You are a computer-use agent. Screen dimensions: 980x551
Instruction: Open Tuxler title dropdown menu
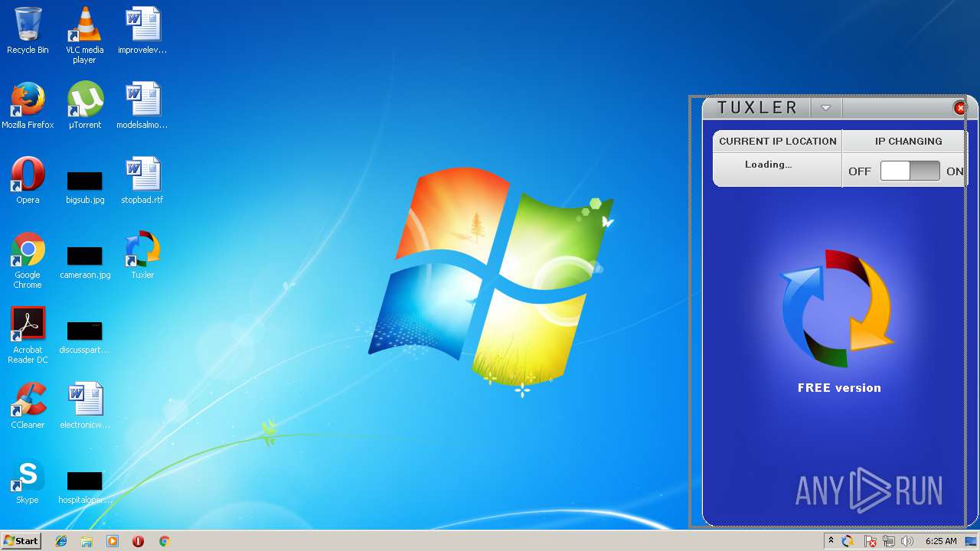pyautogui.click(x=825, y=108)
